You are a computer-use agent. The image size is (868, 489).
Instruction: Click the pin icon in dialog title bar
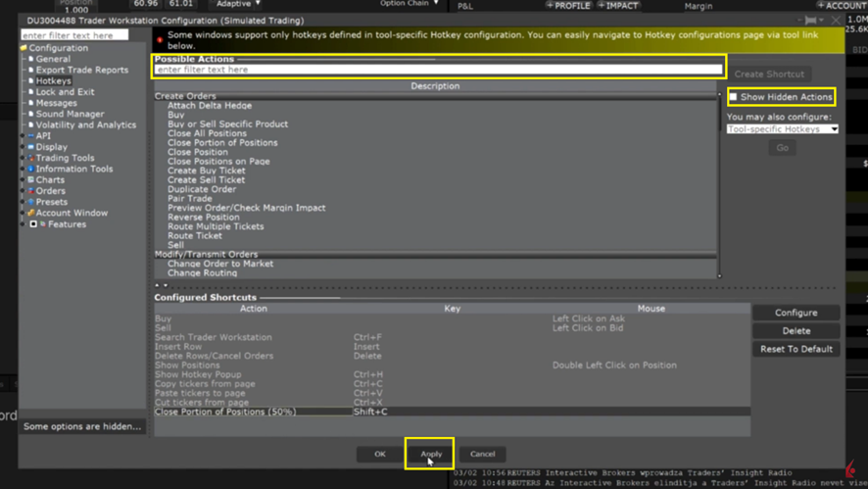click(810, 20)
